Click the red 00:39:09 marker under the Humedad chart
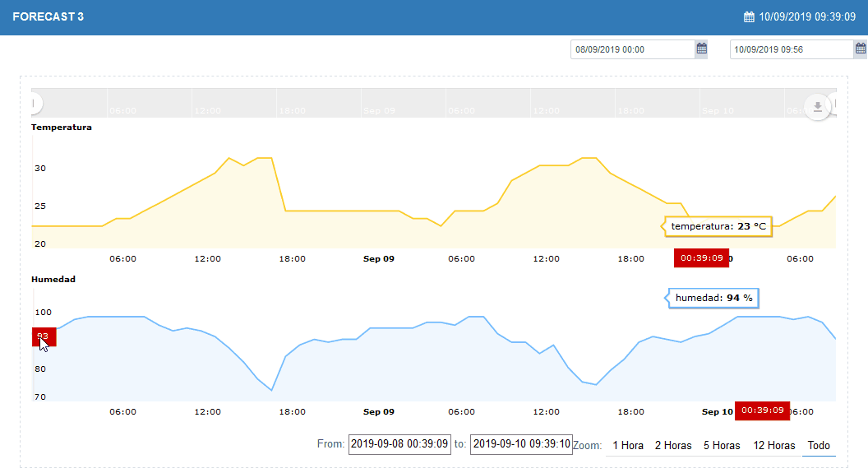 tap(762, 410)
